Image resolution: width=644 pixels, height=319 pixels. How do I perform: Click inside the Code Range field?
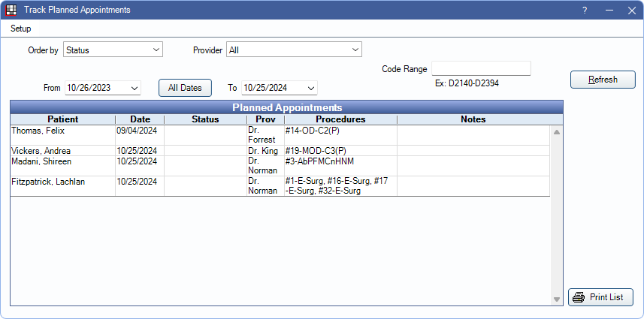coord(481,69)
